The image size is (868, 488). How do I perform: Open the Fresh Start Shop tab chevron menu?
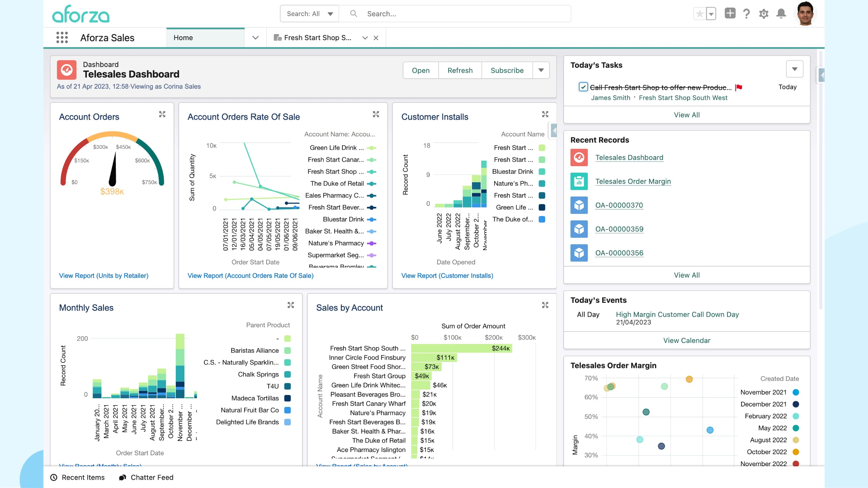pyautogui.click(x=365, y=38)
